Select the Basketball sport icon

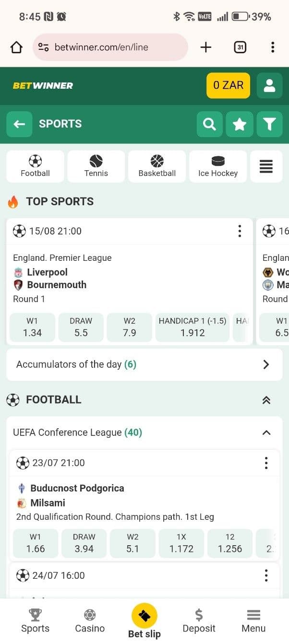point(157,166)
